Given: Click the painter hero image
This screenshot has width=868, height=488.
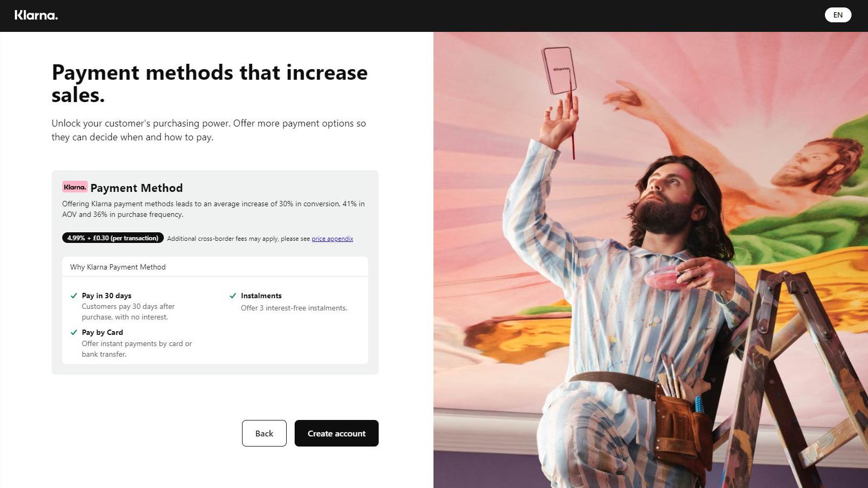Looking at the screenshot, I should [x=650, y=260].
